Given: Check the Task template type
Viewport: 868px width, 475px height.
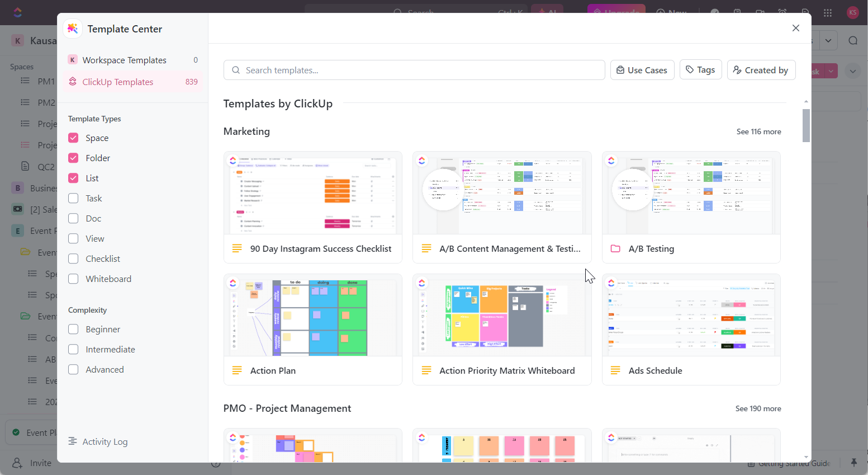Looking at the screenshot, I should [x=73, y=198].
